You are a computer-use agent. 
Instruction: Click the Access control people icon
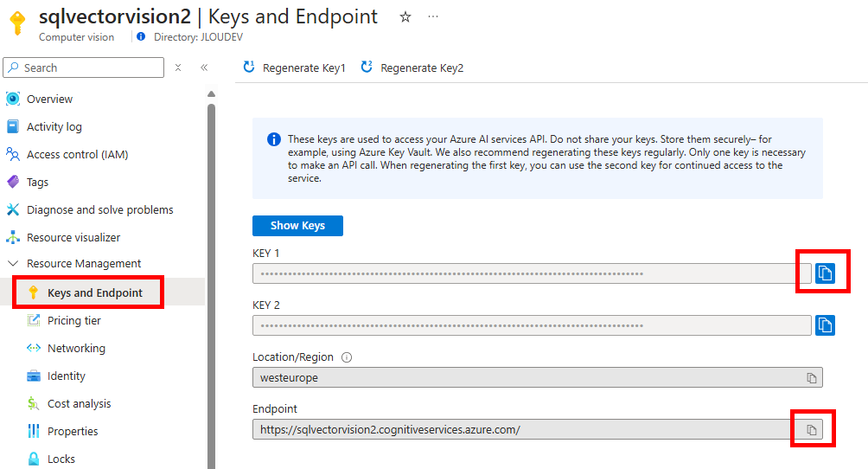click(x=13, y=154)
